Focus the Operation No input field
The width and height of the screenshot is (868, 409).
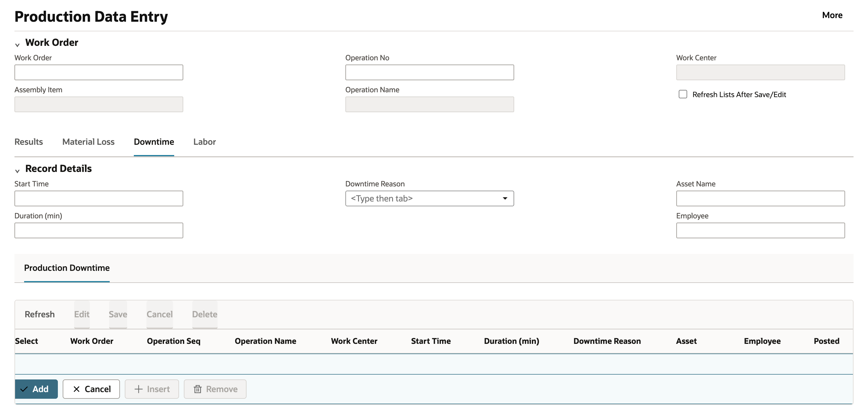[429, 72]
